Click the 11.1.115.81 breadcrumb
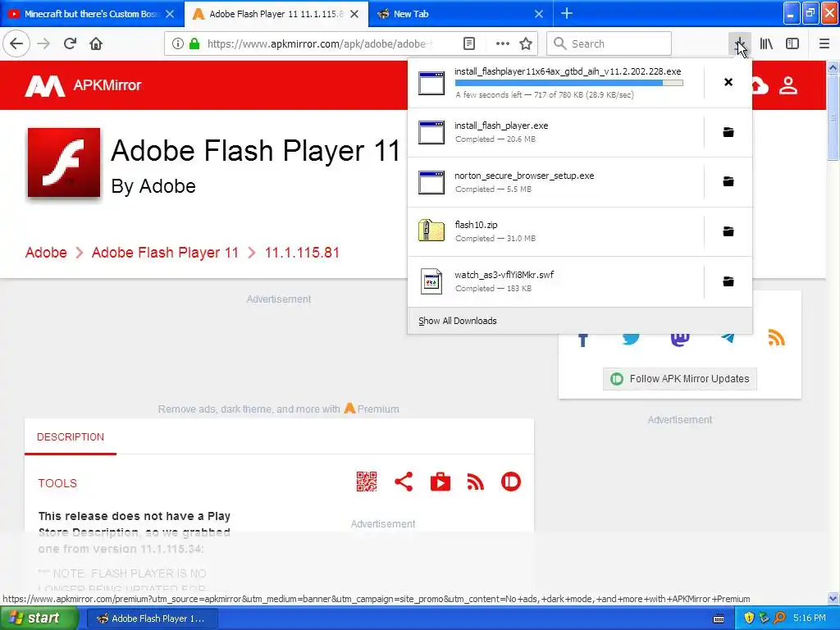840x630 pixels. 302,253
